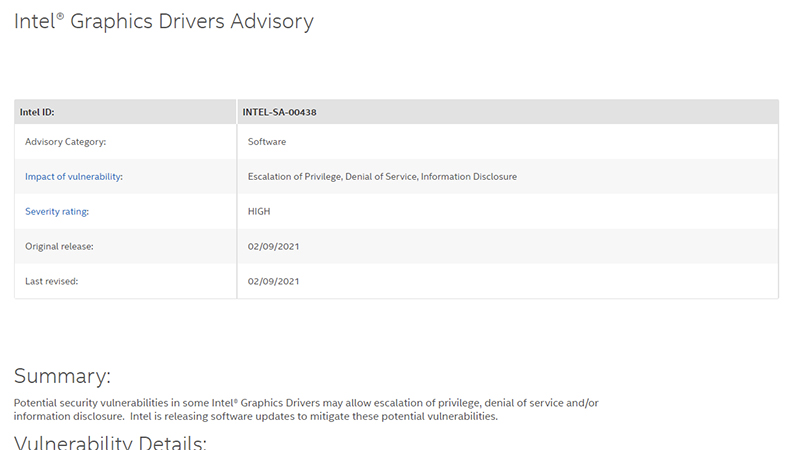This screenshot has height=450, width=800.
Task: Click the Summary heading
Action: (62, 377)
